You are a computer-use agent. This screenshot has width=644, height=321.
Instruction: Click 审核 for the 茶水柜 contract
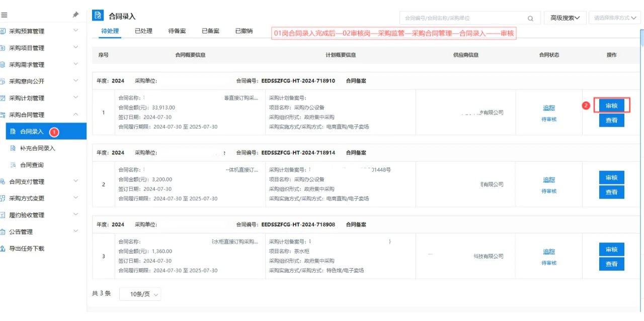tap(611, 249)
